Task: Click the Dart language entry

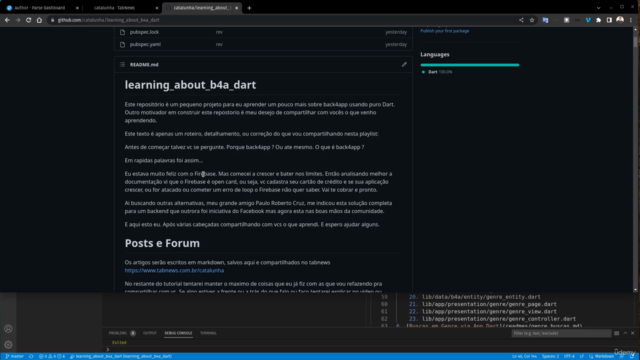Action: tap(438, 72)
